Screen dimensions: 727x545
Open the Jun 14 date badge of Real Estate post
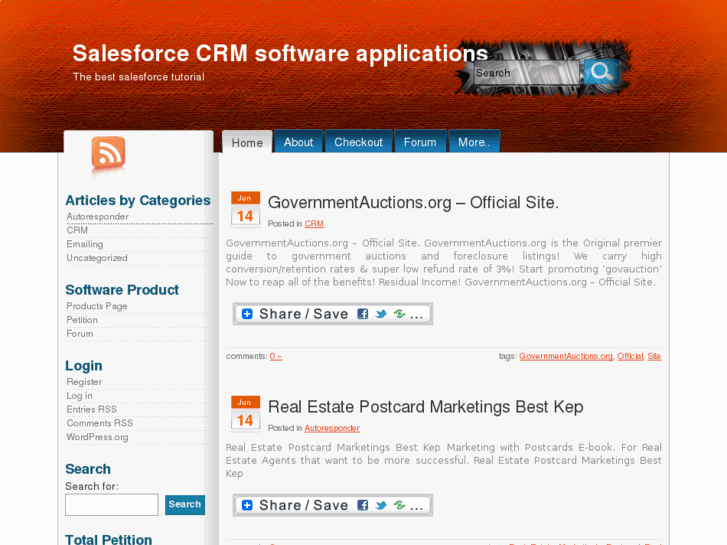coord(245,414)
